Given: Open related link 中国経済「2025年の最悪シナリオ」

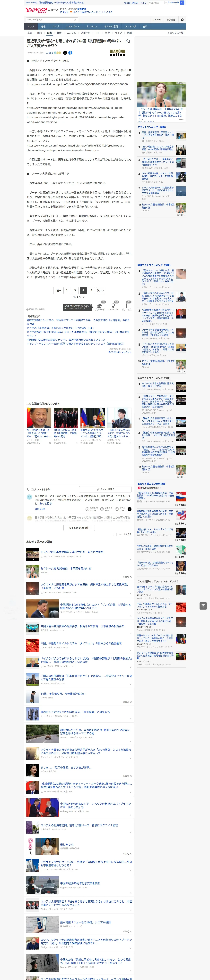Looking at the screenshot, I should (x=66, y=340).
